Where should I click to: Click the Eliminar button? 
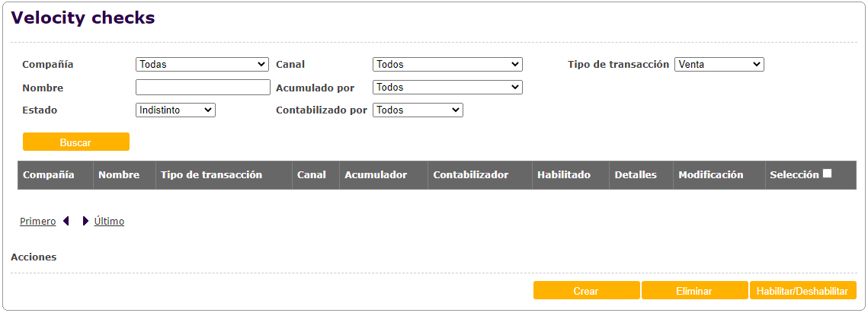point(694,291)
